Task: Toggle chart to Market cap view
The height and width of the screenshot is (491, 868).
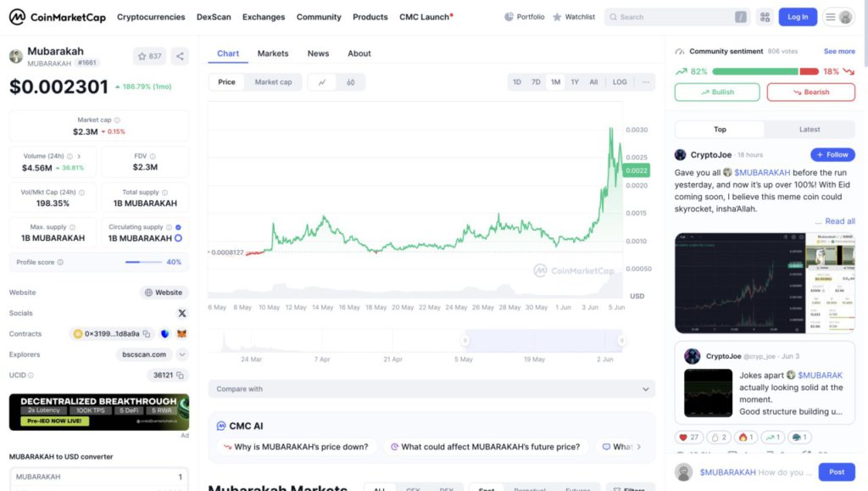Action: click(273, 82)
